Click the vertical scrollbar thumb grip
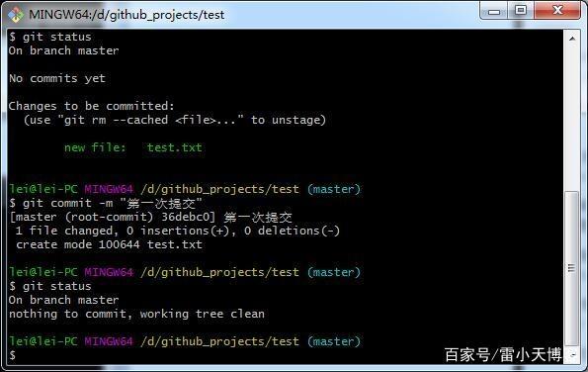588x372 pixels. coord(571,268)
